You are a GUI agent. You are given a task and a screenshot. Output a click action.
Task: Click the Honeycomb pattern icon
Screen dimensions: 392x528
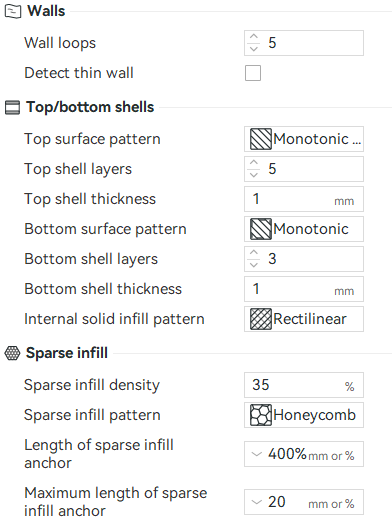(x=260, y=415)
